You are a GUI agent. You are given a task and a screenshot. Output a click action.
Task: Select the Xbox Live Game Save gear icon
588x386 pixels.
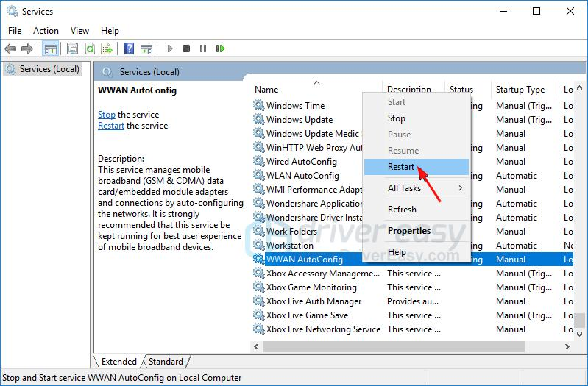point(259,315)
